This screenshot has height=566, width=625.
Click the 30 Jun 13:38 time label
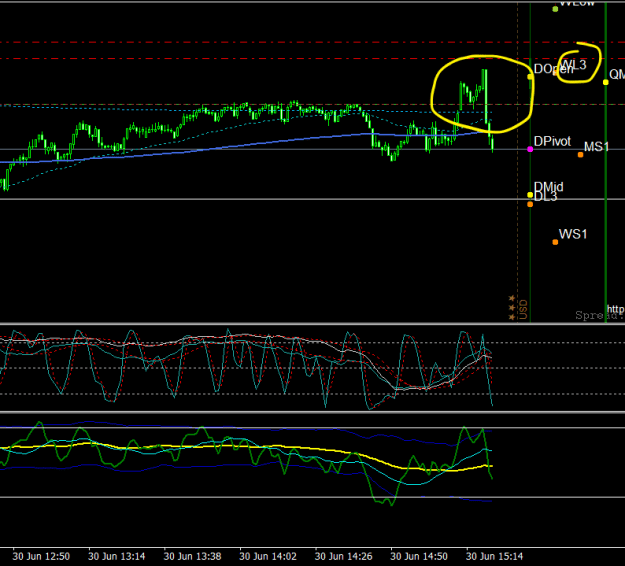tap(192, 556)
